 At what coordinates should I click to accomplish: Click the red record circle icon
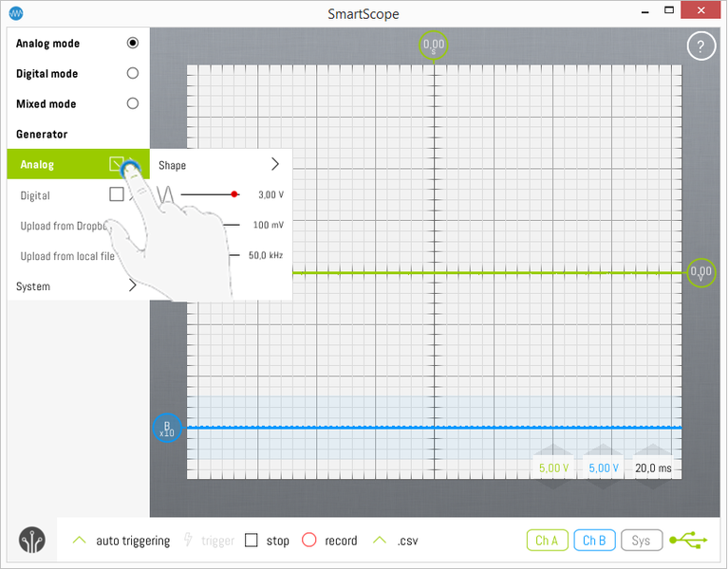coord(308,541)
